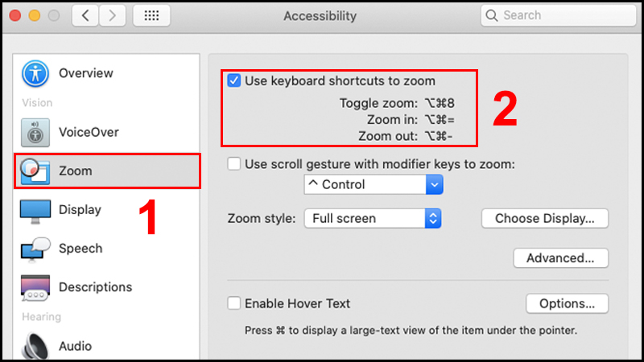
Task: Enable Hover Text checkbox
Action: [234, 304]
